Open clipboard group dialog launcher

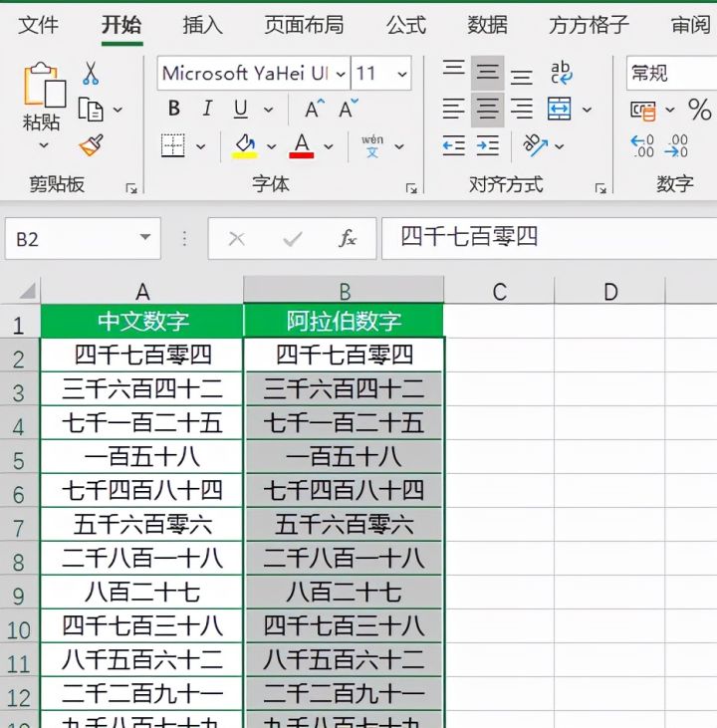point(131,188)
